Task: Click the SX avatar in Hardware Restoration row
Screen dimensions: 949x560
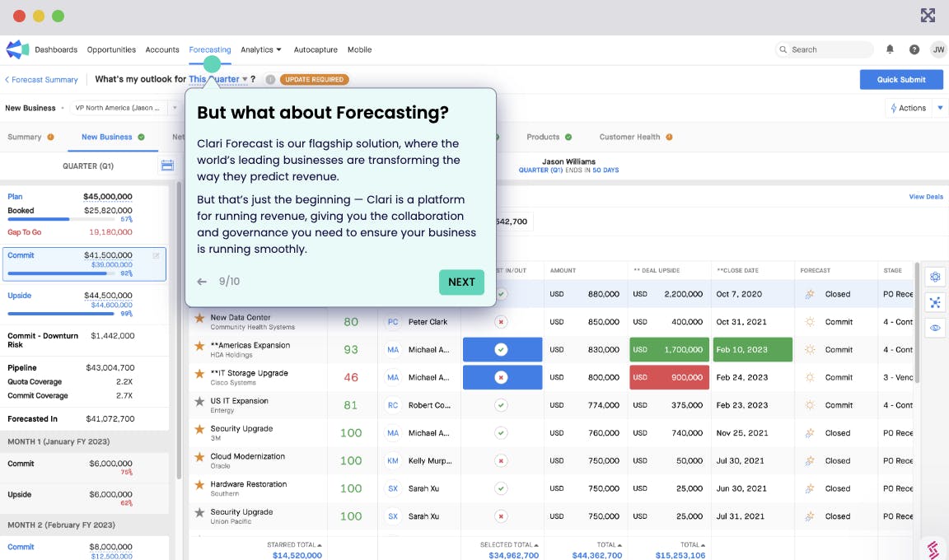Action: click(x=393, y=488)
